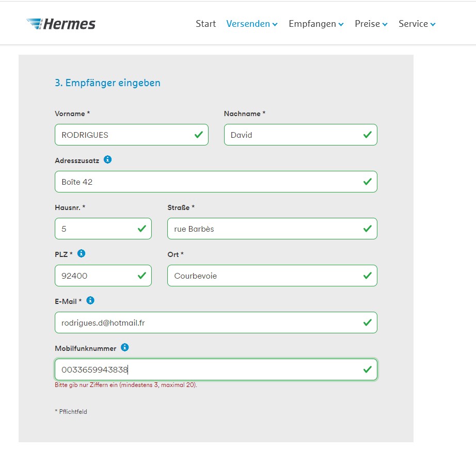Expand the Empfangen dropdown menu
This screenshot has width=476, height=451.
[316, 24]
